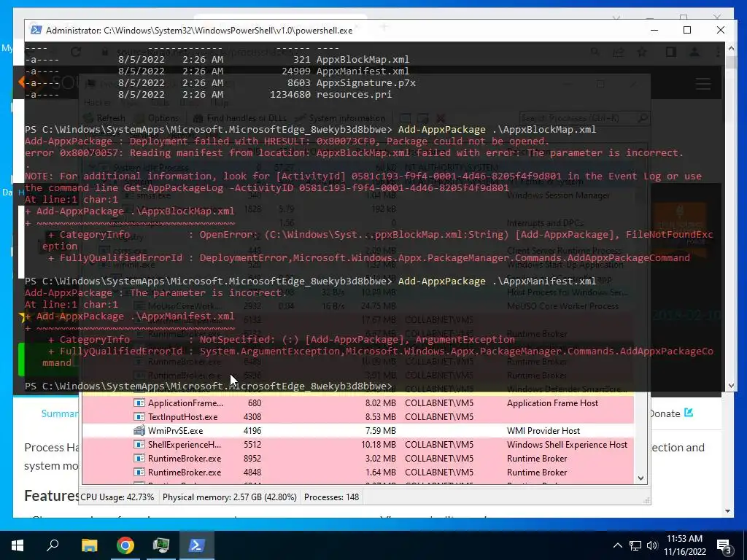
Task: Switch to Google Chrome in taskbar
Action: pos(125,545)
